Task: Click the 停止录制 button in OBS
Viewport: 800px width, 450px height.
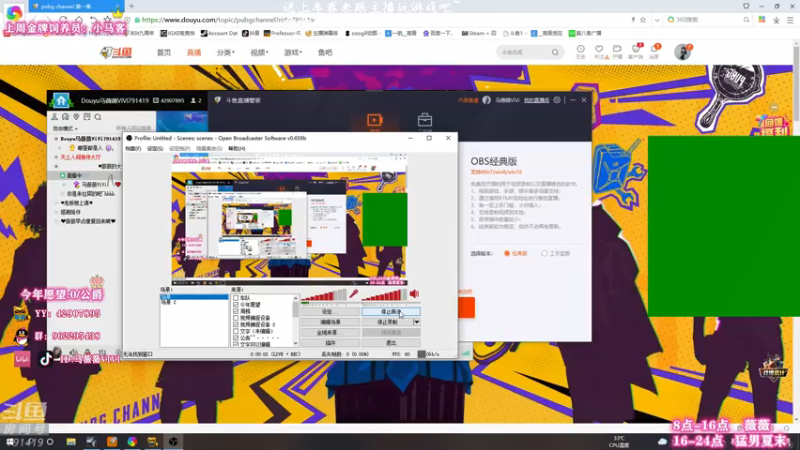Action: 388,322
